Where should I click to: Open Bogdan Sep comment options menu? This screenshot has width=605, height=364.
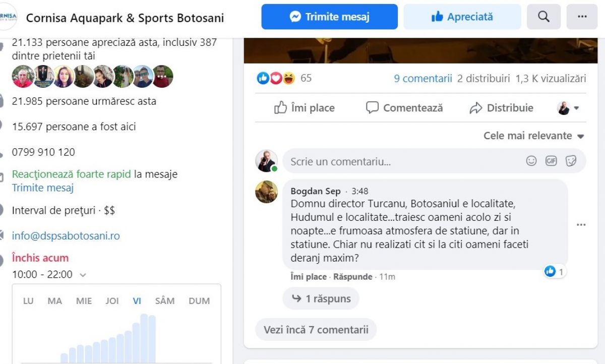[581, 225]
